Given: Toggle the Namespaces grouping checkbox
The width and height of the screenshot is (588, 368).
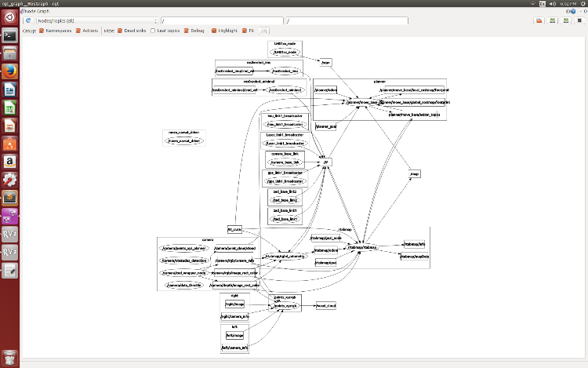Looking at the screenshot, I should [x=41, y=31].
